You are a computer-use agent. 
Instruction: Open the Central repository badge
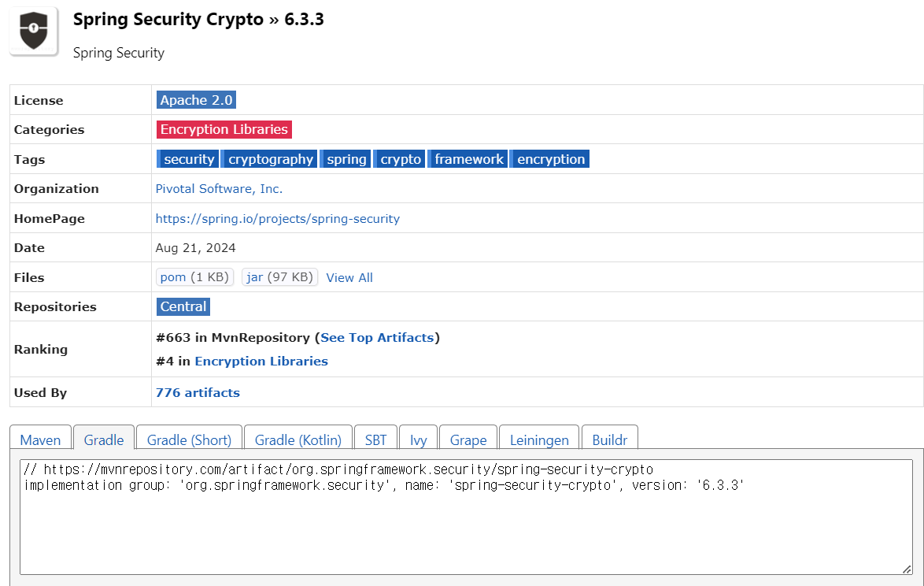pyautogui.click(x=183, y=306)
